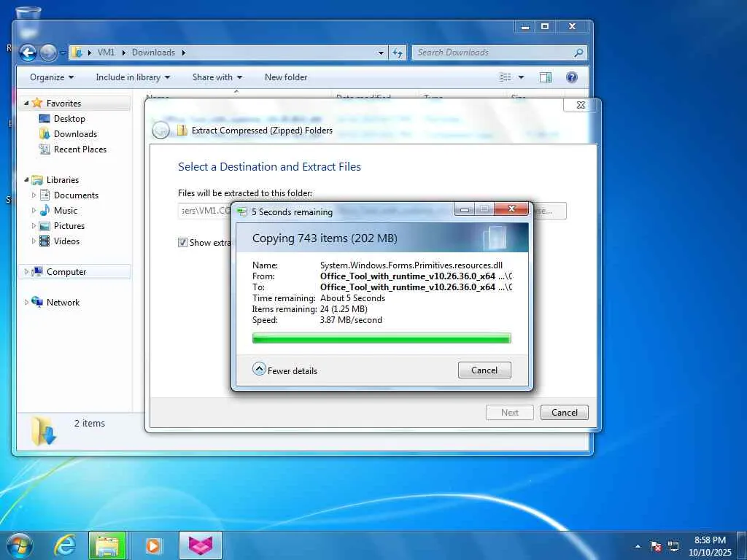Click Windows Explorer taskbar icon
The image size is (747, 560).
point(107,545)
